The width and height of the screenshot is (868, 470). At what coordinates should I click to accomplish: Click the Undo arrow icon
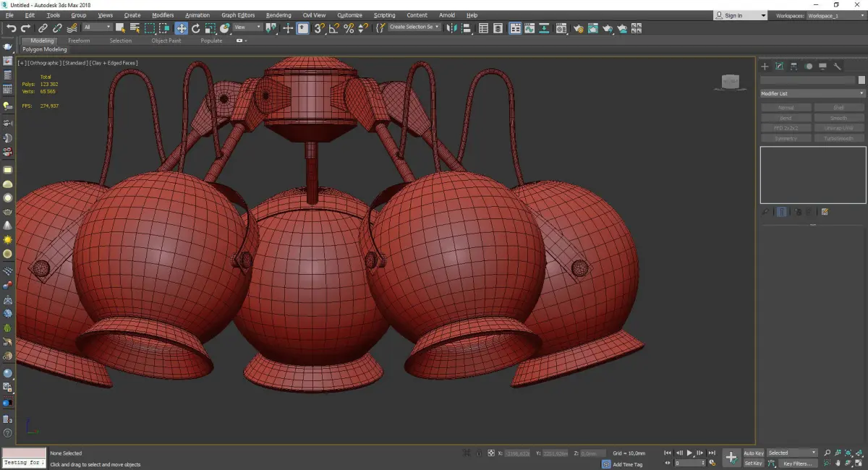pos(11,28)
